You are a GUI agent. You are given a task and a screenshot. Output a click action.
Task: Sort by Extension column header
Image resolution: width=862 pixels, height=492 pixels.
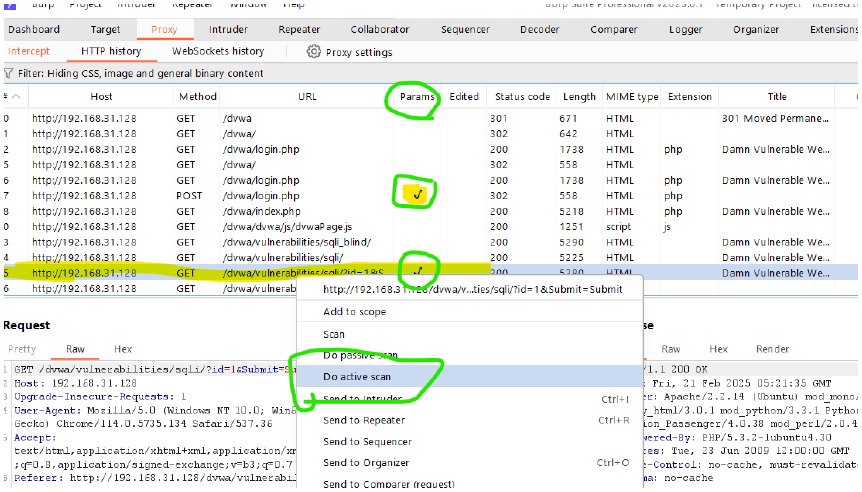690,97
